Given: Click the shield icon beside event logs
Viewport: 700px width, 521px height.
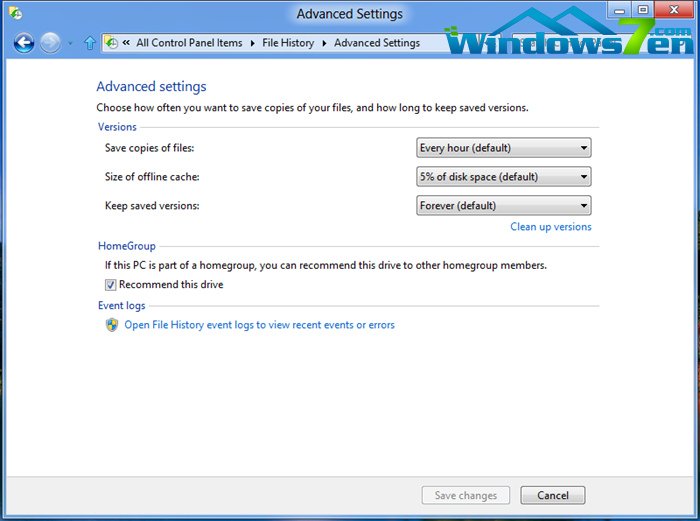Looking at the screenshot, I should [x=112, y=325].
